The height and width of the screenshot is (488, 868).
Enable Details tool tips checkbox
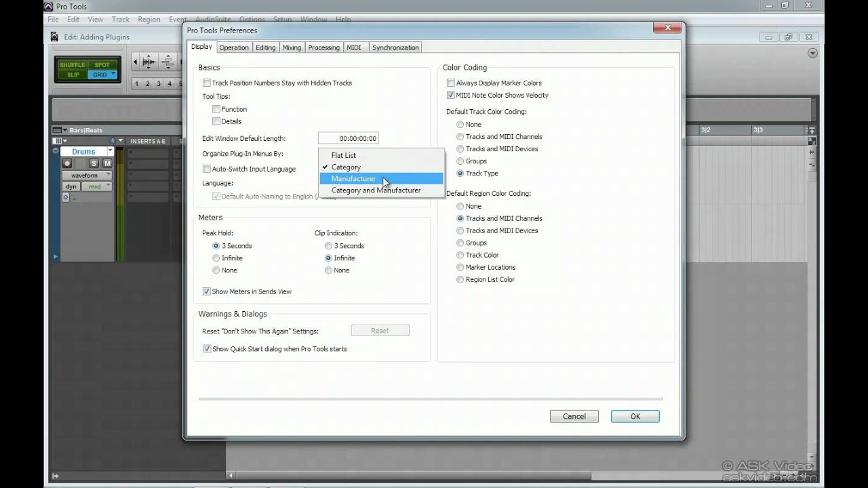[x=216, y=121]
